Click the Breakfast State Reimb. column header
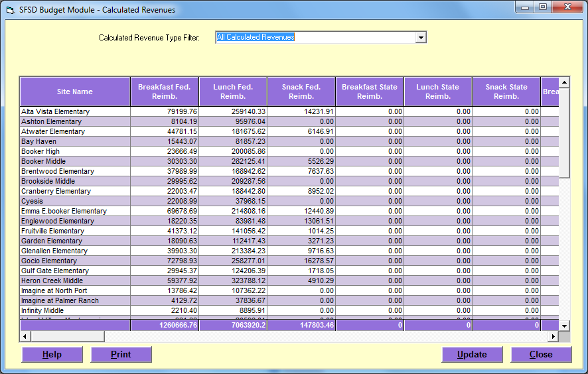This screenshot has height=374, width=588. [370, 92]
